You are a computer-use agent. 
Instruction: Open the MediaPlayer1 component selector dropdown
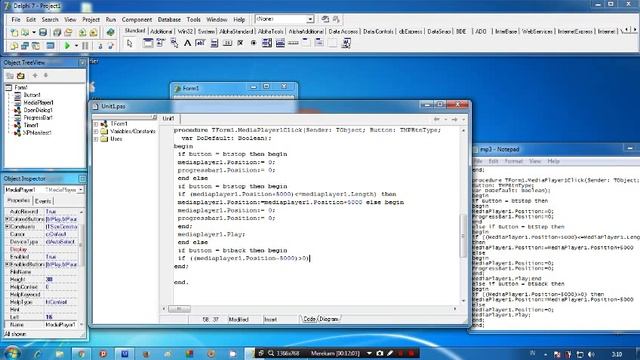click(x=81, y=190)
